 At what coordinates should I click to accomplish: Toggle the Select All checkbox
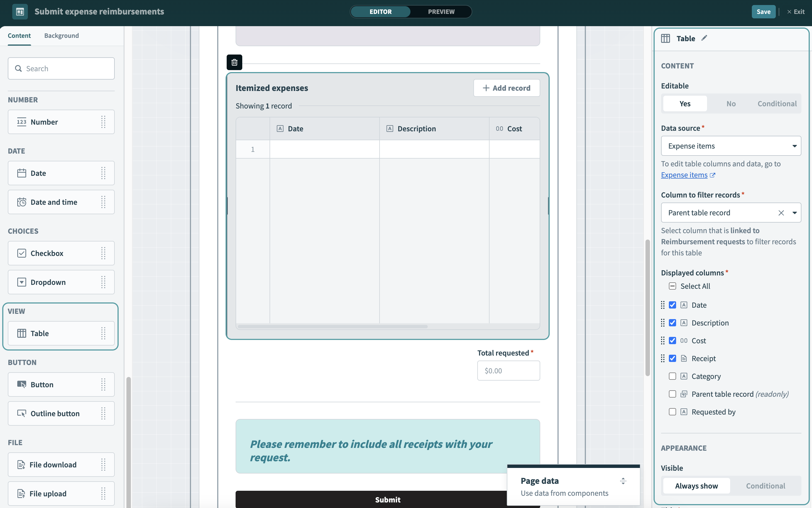tap(672, 286)
